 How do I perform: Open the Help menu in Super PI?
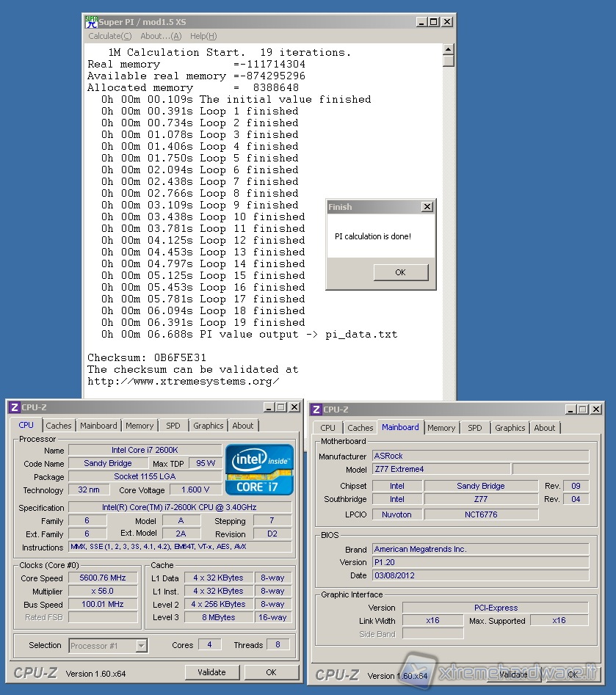pos(203,36)
